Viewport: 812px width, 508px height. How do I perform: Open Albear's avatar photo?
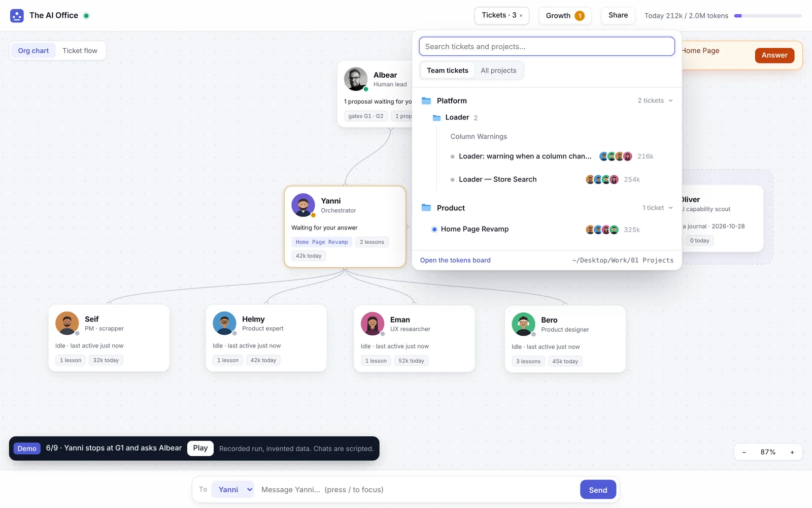click(x=356, y=79)
